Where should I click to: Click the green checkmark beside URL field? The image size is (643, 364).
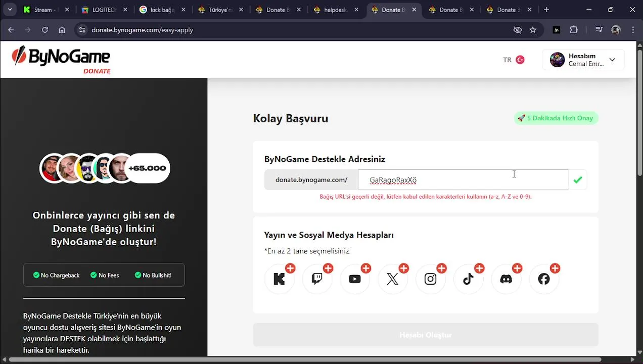tap(578, 179)
